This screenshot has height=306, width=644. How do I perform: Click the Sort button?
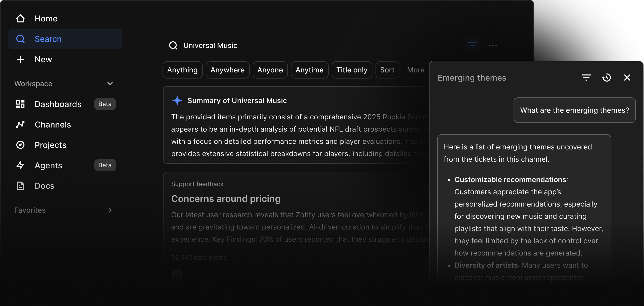(387, 70)
